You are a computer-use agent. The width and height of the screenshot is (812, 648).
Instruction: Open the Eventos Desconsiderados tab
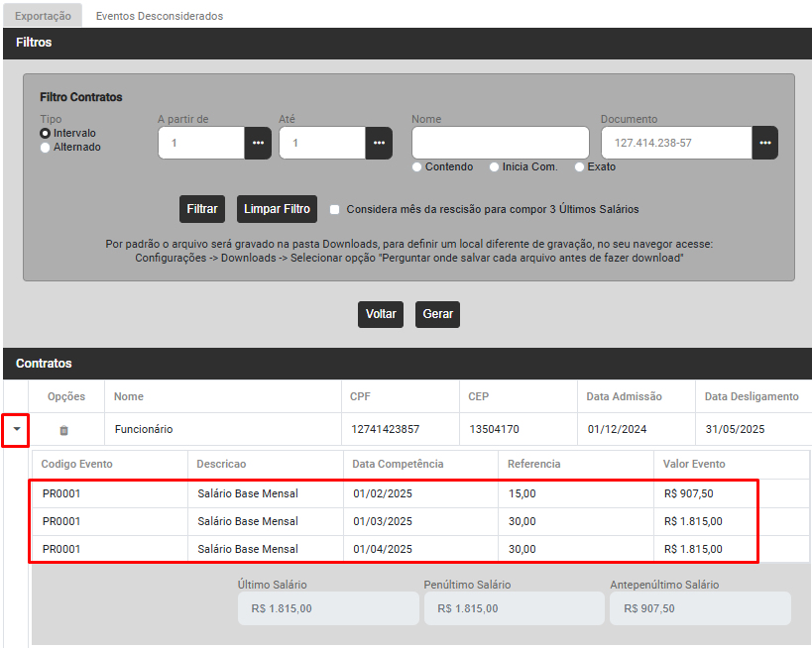[x=160, y=16]
